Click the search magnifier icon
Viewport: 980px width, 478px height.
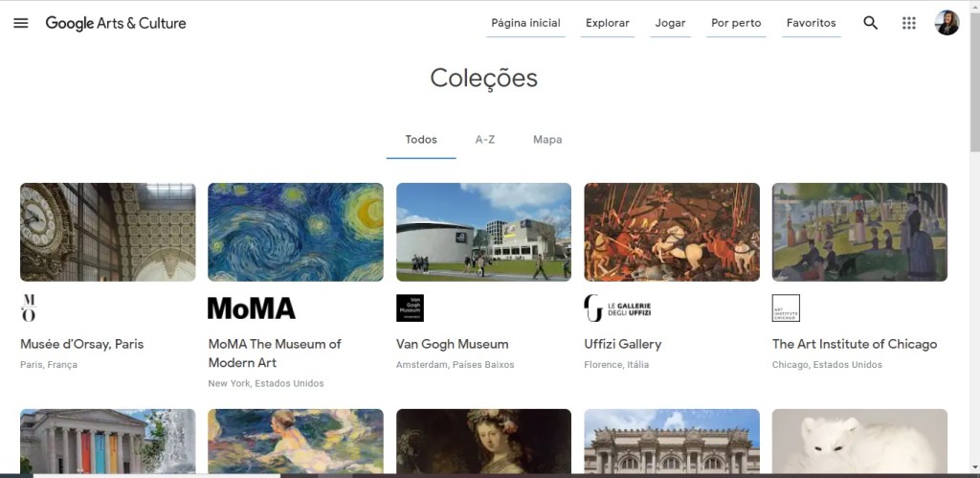pyautogui.click(x=870, y=23)
